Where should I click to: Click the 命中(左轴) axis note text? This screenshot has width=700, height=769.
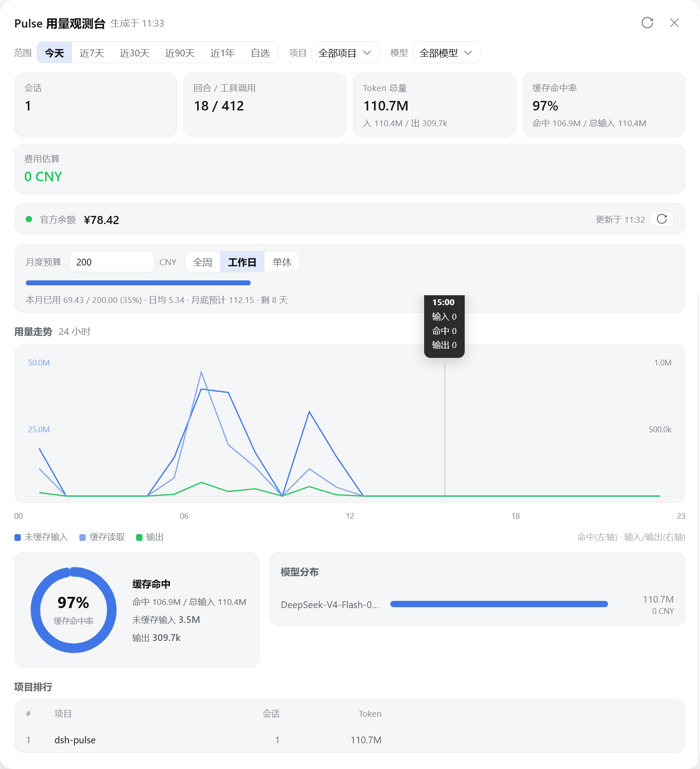click(597, 537)
